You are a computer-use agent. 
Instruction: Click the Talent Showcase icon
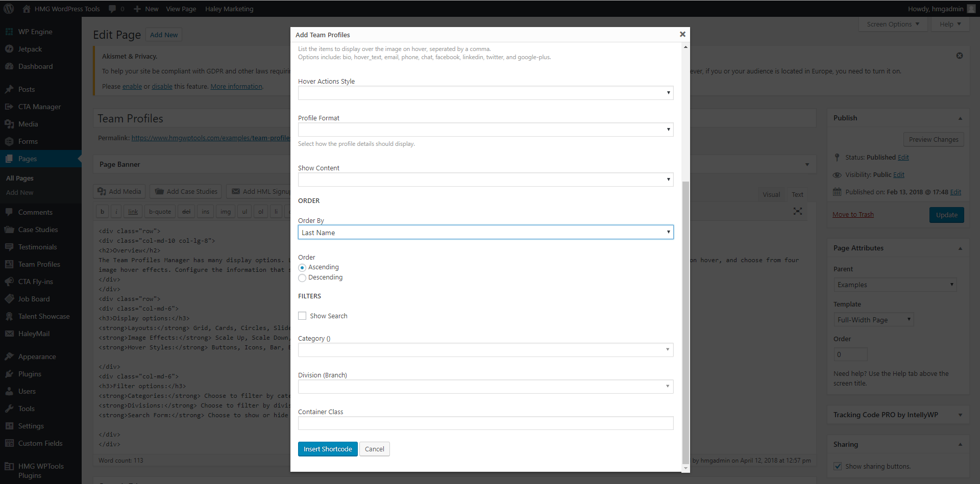point(9,316)
